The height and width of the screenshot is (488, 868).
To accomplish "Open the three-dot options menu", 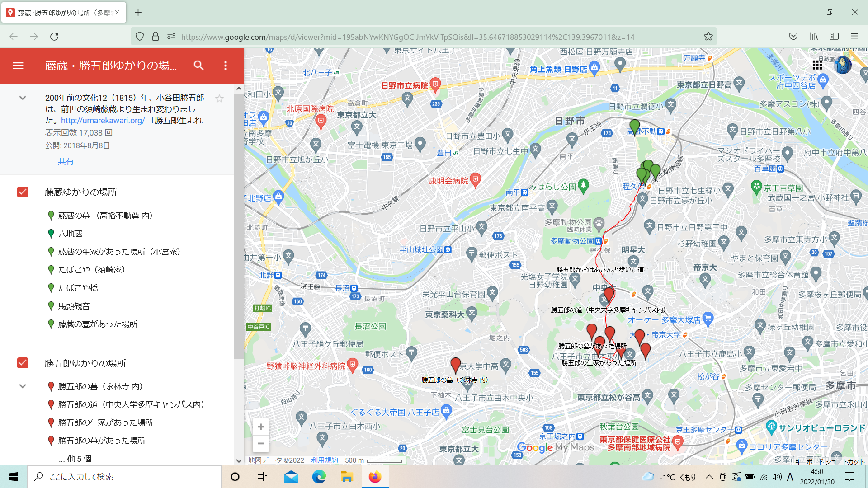I will click(x=226, y=66).
